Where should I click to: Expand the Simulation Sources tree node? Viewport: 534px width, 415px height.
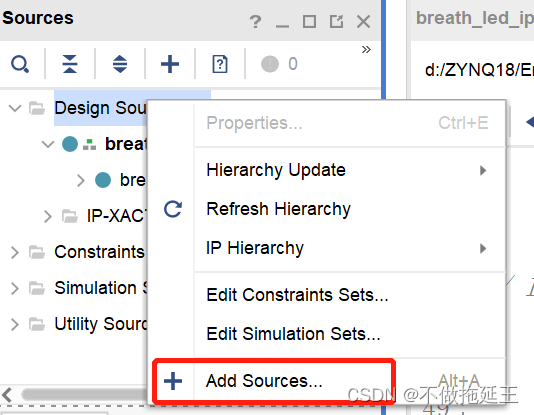(x=15, y=288)
